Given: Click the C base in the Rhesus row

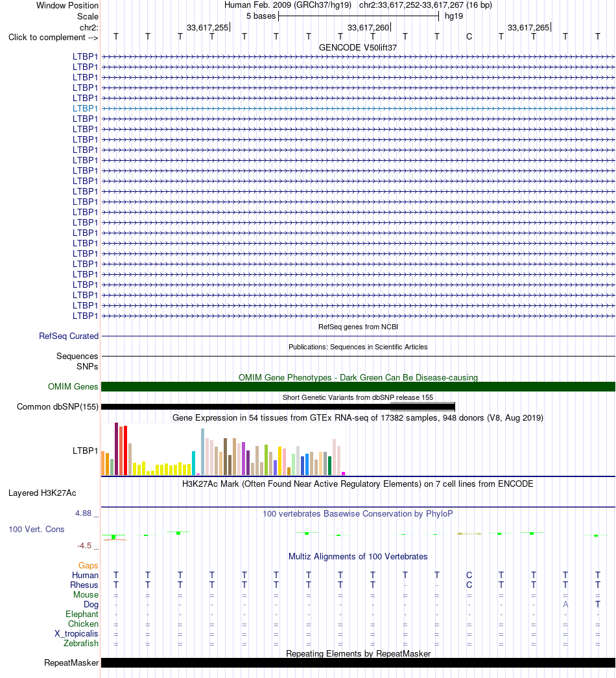Looking at the screenshot, I should point(469,585).
